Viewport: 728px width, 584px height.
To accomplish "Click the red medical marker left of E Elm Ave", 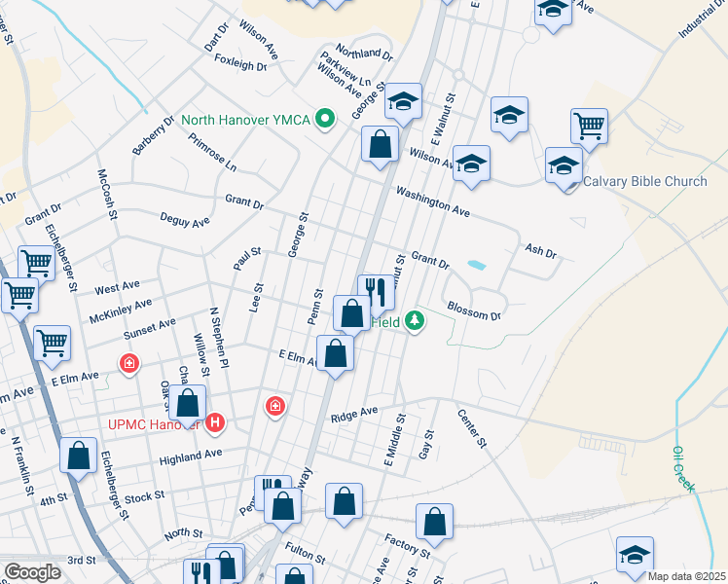I will (x=128, y=365).
